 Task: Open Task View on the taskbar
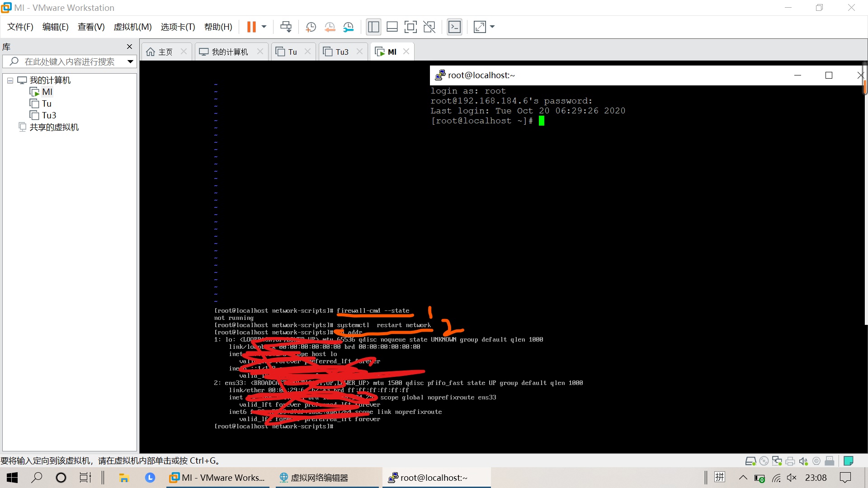tap(85, 478)
